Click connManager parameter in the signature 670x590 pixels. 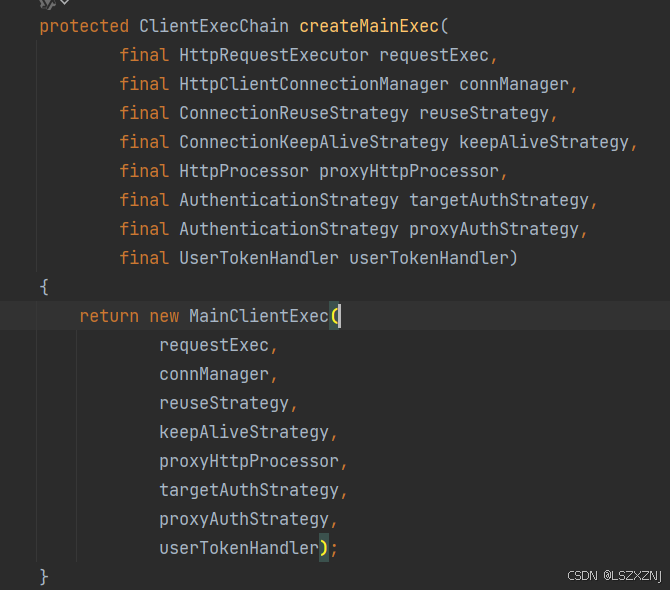point(514,85)
